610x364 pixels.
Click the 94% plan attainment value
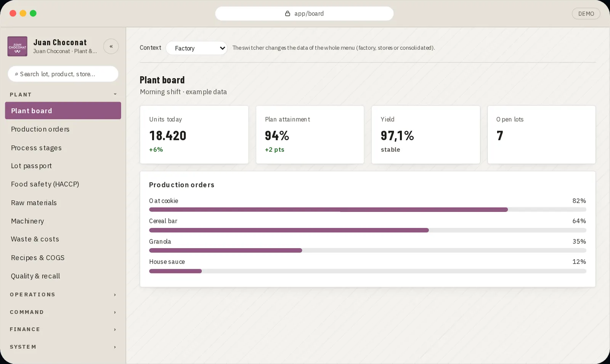pos(277,136)
